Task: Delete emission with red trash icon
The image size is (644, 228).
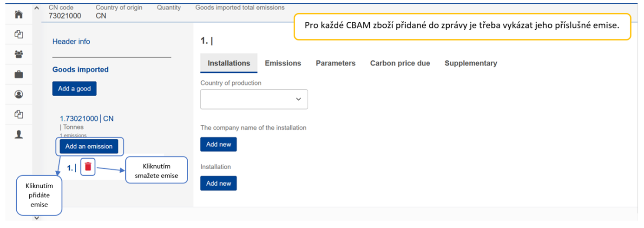Action: coord(88,167)
